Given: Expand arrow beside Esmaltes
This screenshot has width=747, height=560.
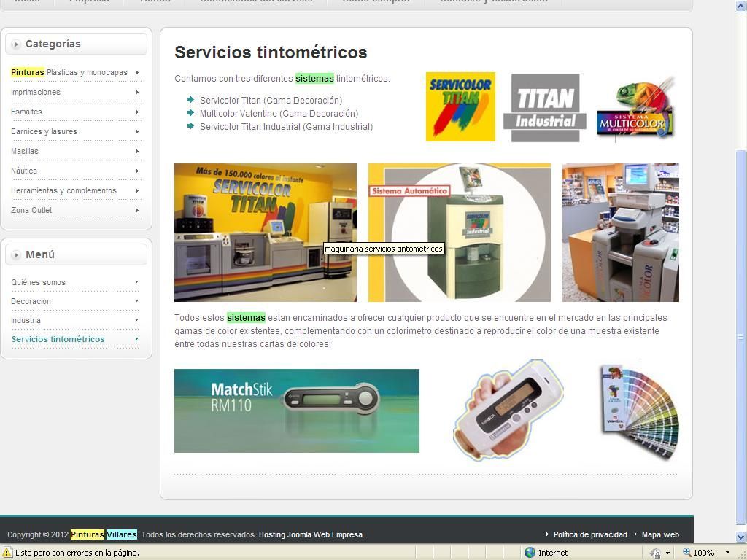Looking at the screenshot, I should pos(137,112).
